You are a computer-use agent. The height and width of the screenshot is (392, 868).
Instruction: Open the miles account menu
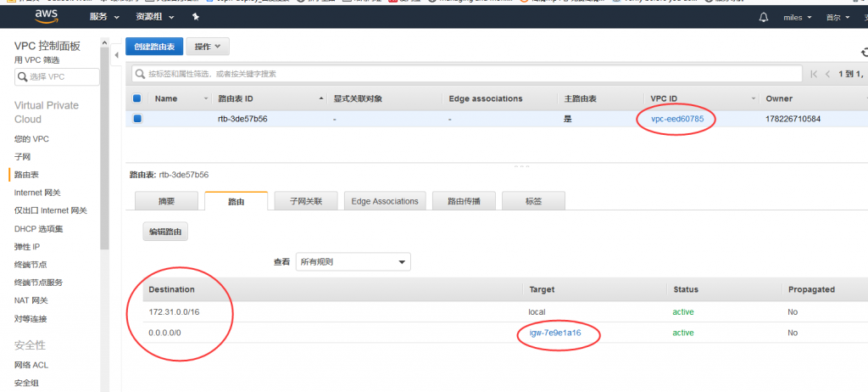coord(797,17)
